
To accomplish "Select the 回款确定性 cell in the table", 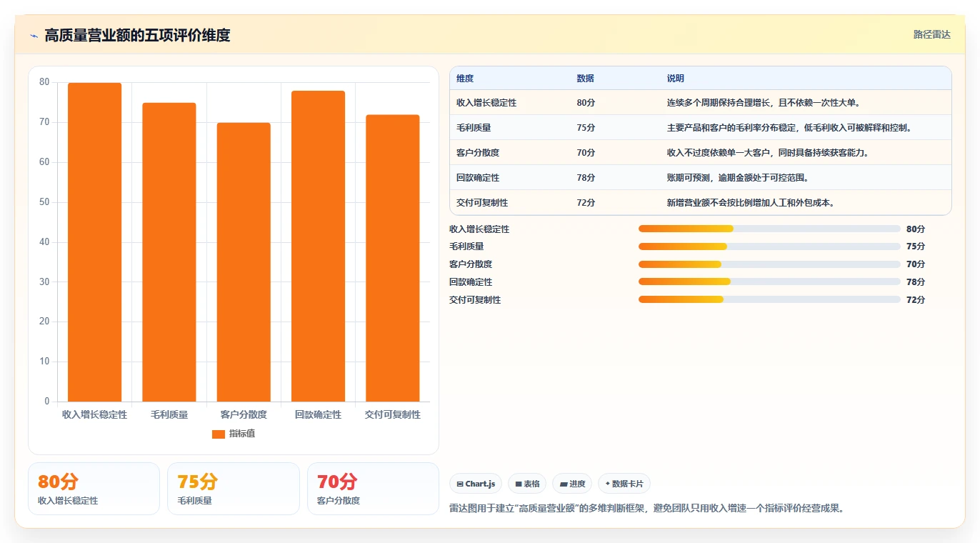I will tap(478, 178).
